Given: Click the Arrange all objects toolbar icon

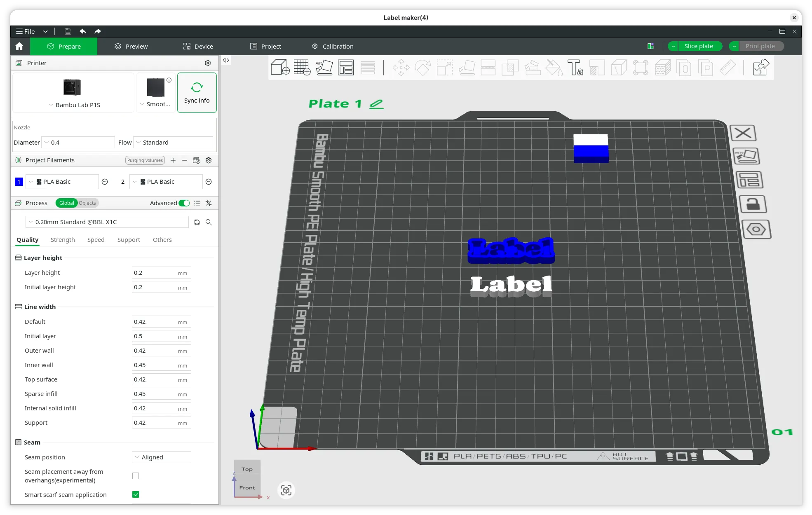Looking at the screenshot, I should 346,67.
